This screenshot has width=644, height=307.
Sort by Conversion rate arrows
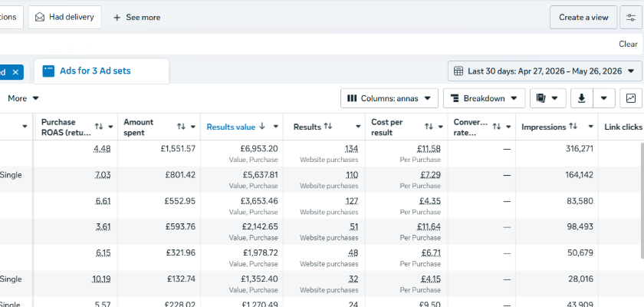click(x=497, y=127)
